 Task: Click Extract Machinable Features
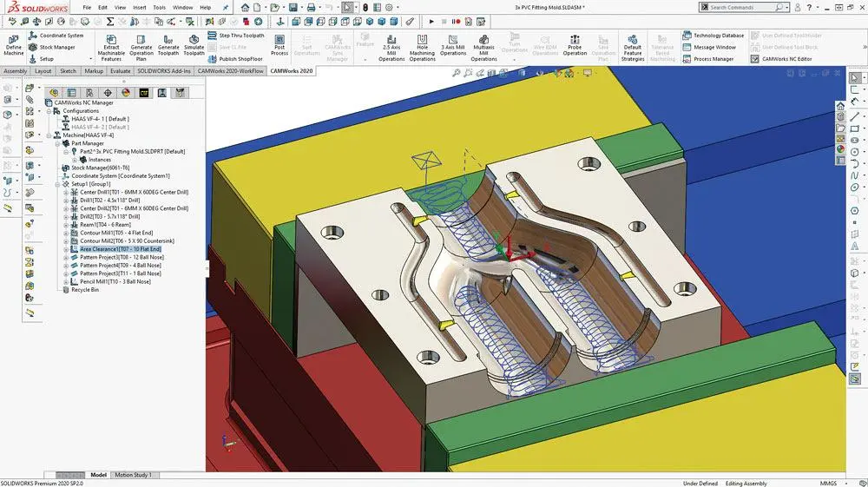[111, 47]
